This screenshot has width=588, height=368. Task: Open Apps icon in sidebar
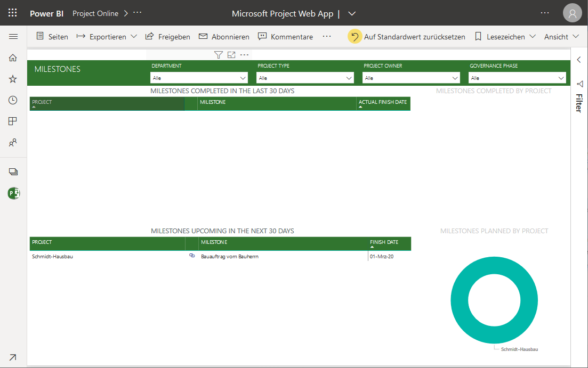pos(13,121)
